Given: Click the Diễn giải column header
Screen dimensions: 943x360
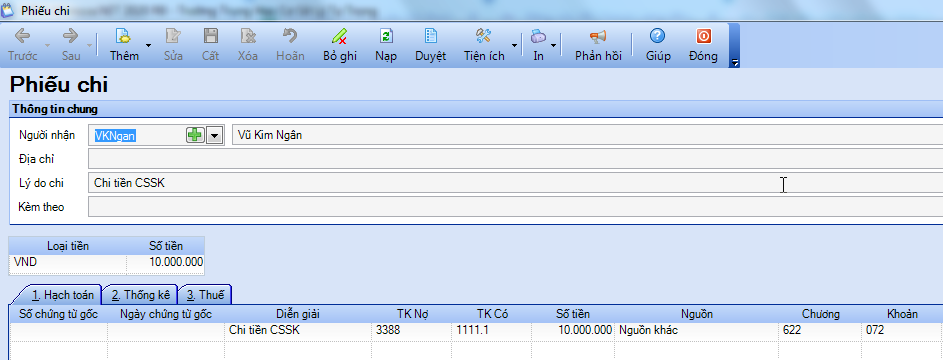Looking at the screenshot, I should click(298, 314).
